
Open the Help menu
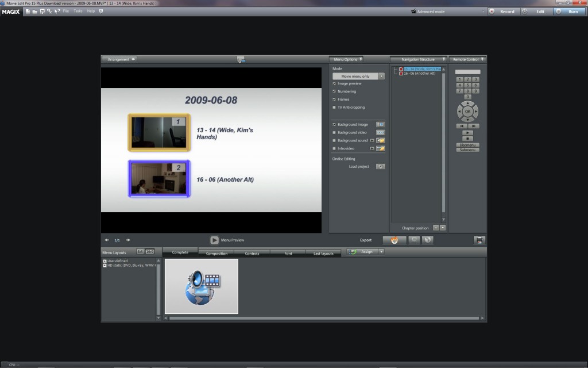(91, 11)
